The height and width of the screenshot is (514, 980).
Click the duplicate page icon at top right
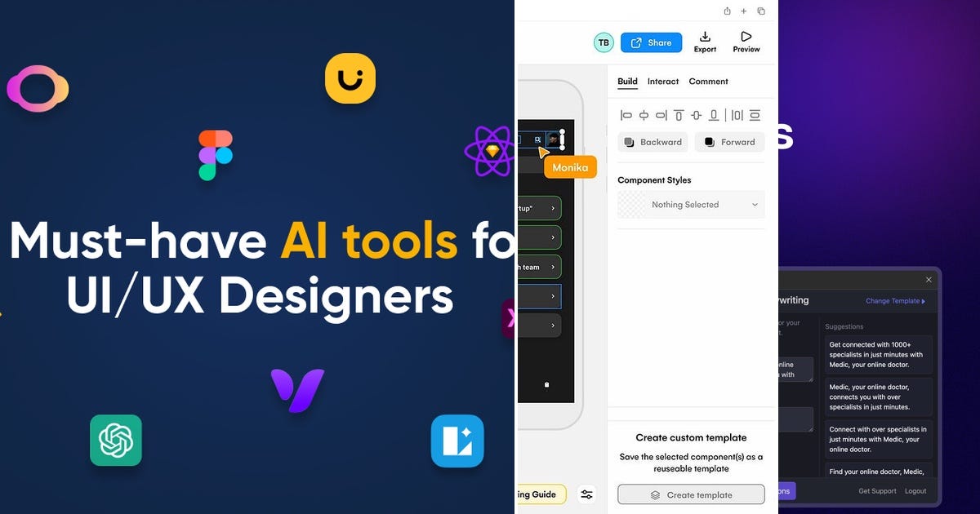click(x=760, y=11)
